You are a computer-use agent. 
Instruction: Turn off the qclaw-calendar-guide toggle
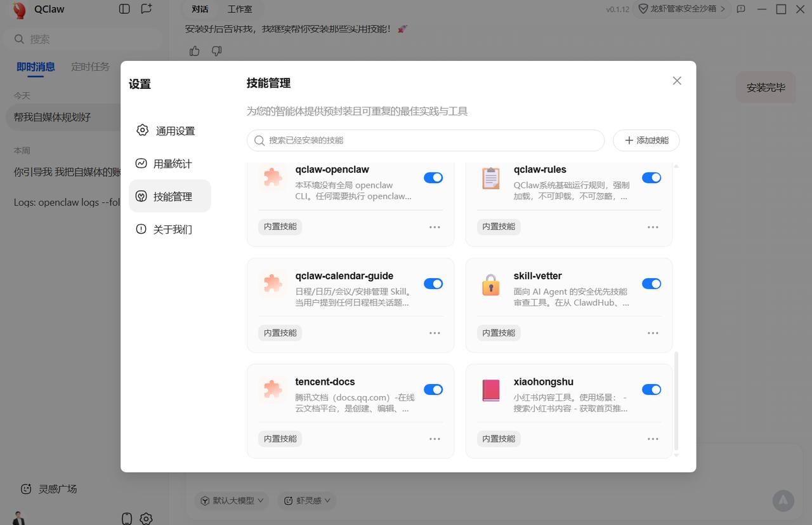click(433, 284)
